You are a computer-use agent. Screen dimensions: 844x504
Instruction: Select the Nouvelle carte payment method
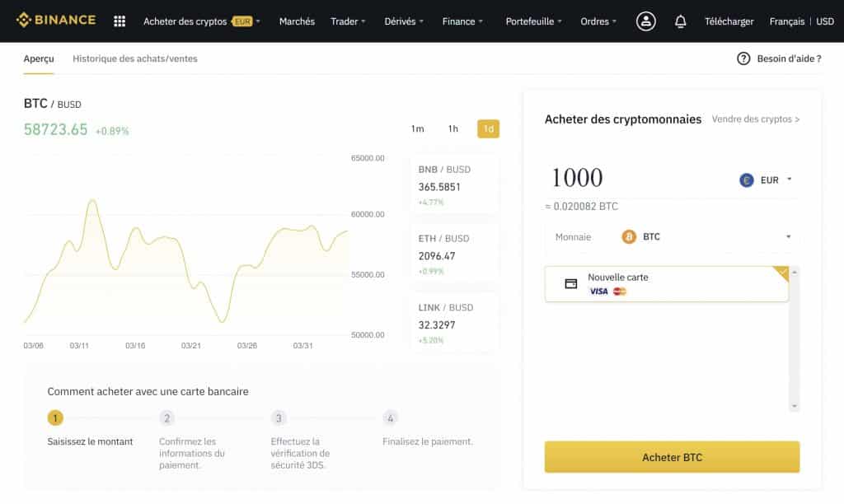tap(668, 283)
